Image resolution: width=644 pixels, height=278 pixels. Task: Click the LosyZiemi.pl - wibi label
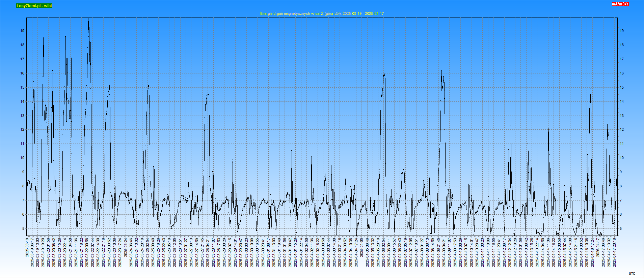[34, 6]
